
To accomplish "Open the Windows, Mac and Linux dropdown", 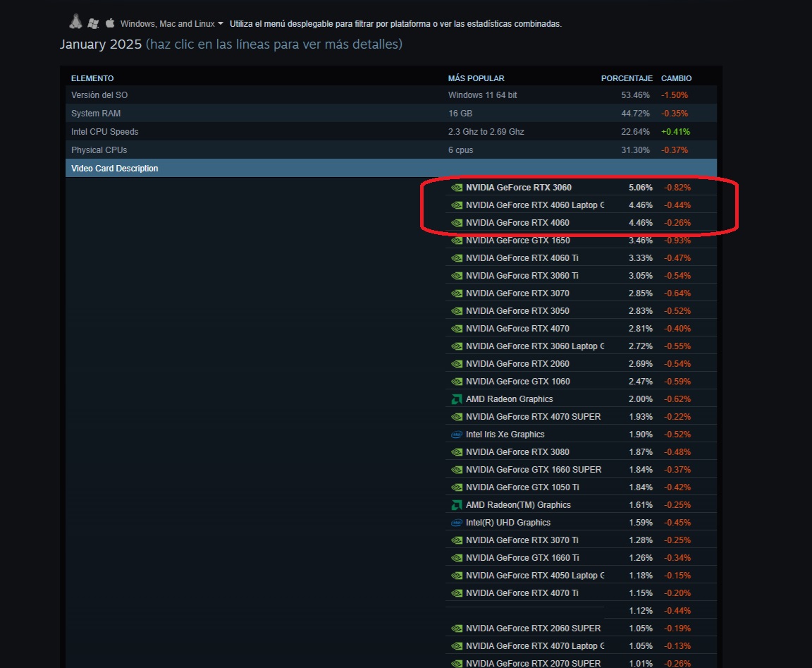I will (172, 24).
